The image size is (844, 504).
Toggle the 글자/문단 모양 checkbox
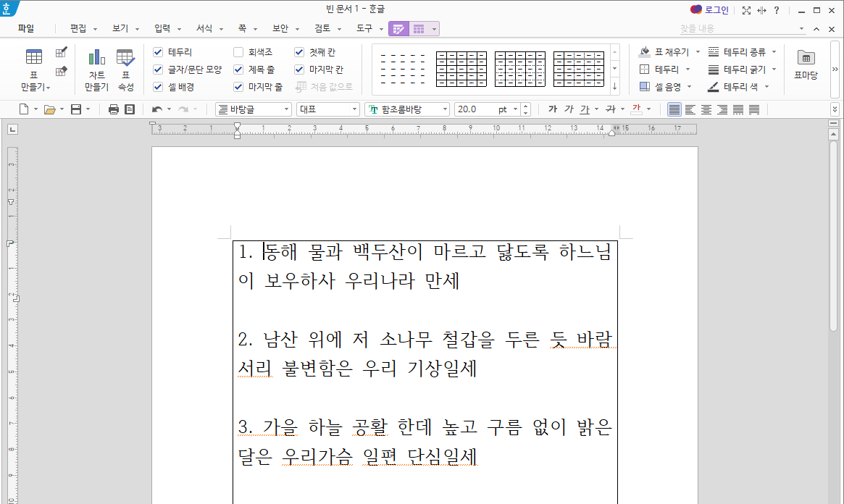point(158,70)
